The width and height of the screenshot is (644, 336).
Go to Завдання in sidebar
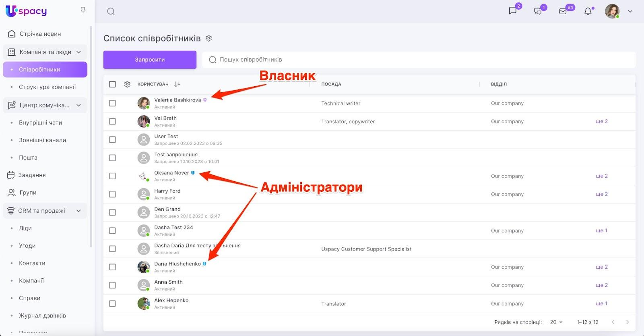coord(32,175)
